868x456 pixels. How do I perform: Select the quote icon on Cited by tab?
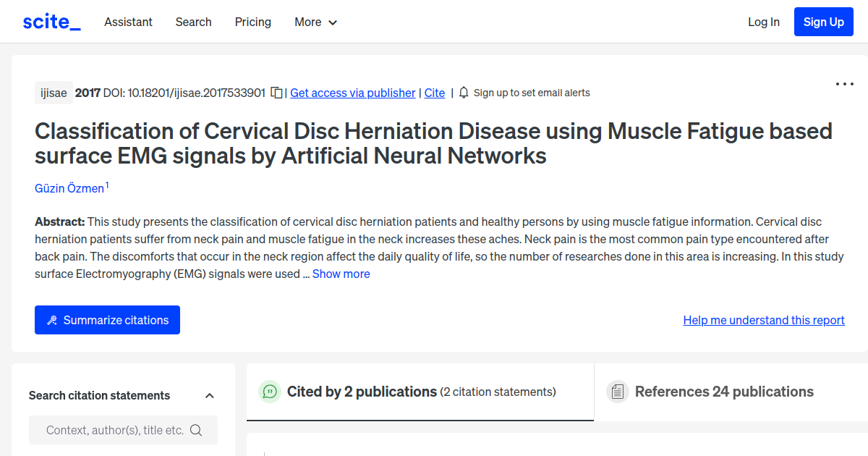point(269,391)
